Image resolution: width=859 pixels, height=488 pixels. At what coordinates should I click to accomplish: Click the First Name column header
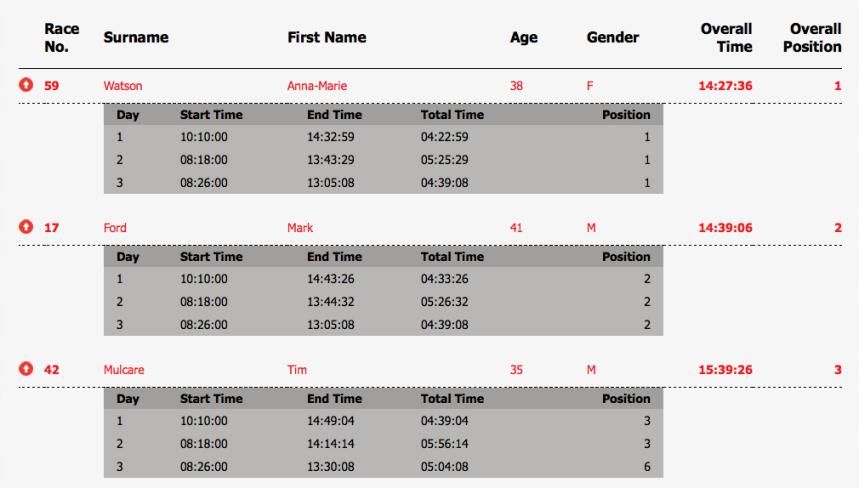tap(327, 38)
